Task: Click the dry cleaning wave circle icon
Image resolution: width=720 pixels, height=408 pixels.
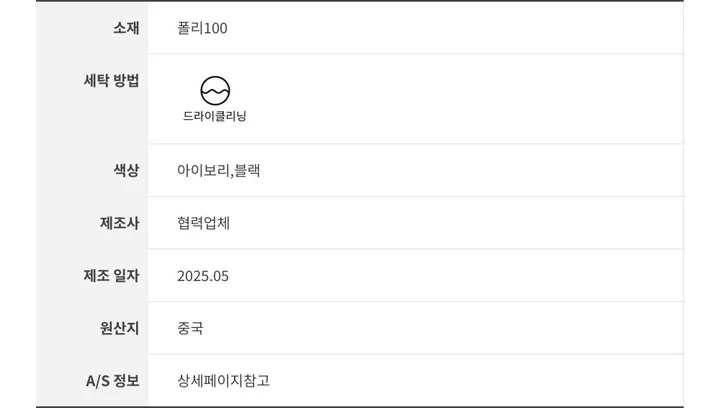Action: 215,90
